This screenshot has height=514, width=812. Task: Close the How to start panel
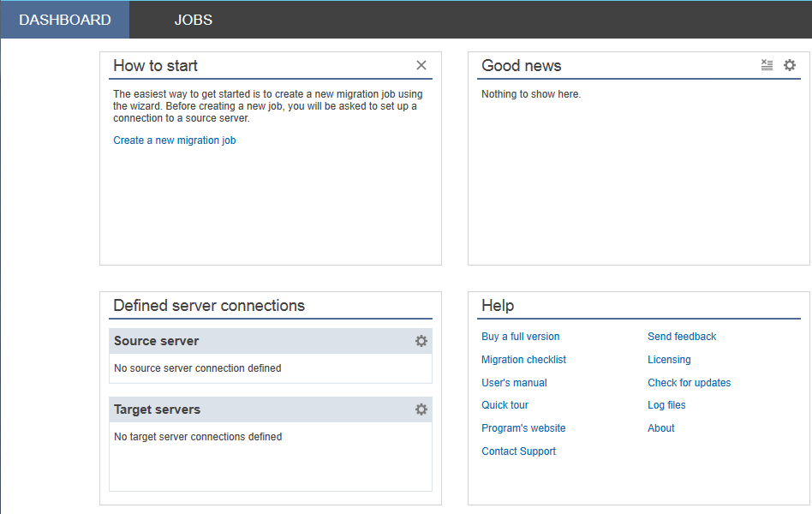click(x=421, y=65)
